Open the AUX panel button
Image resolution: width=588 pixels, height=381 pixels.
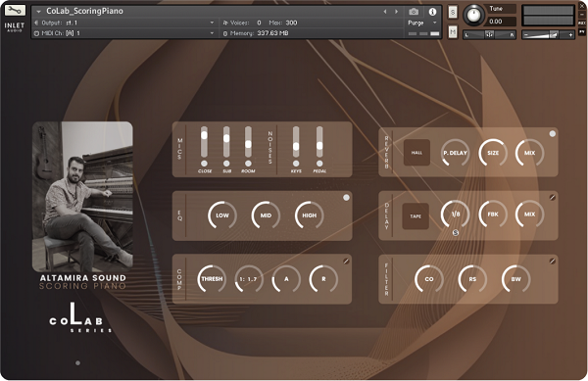point(582,23)
